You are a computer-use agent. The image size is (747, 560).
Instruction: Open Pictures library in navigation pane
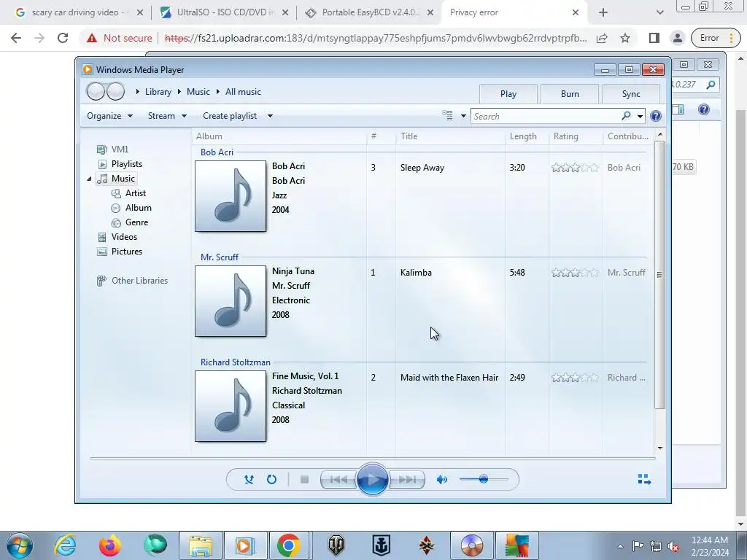[120, 252]
